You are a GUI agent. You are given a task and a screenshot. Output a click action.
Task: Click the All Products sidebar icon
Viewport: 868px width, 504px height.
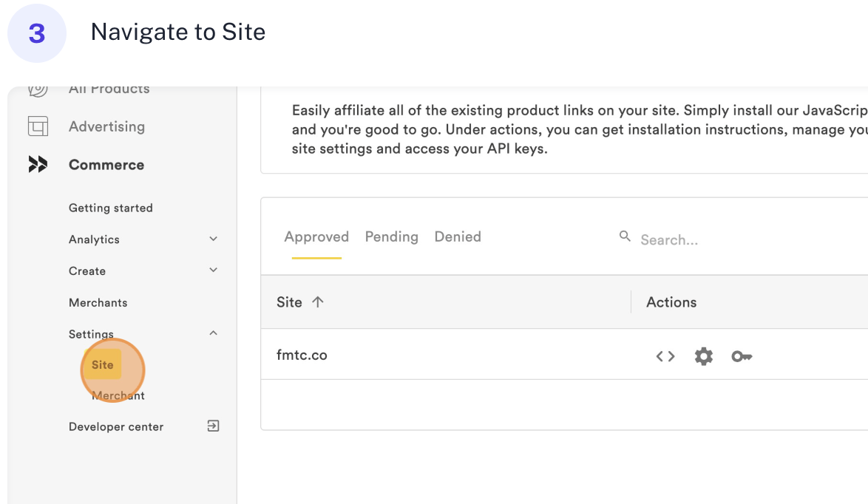point(38,90)
